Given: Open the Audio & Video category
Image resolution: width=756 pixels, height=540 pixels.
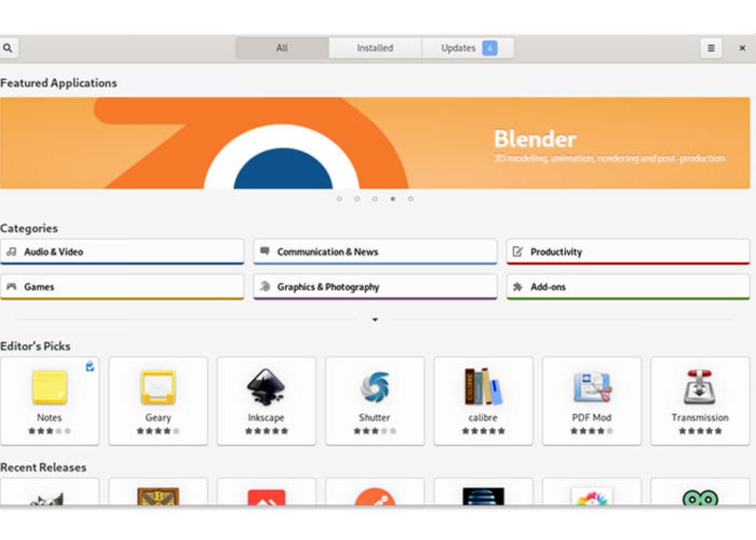Looking at the screenshot, I should 122,252.
